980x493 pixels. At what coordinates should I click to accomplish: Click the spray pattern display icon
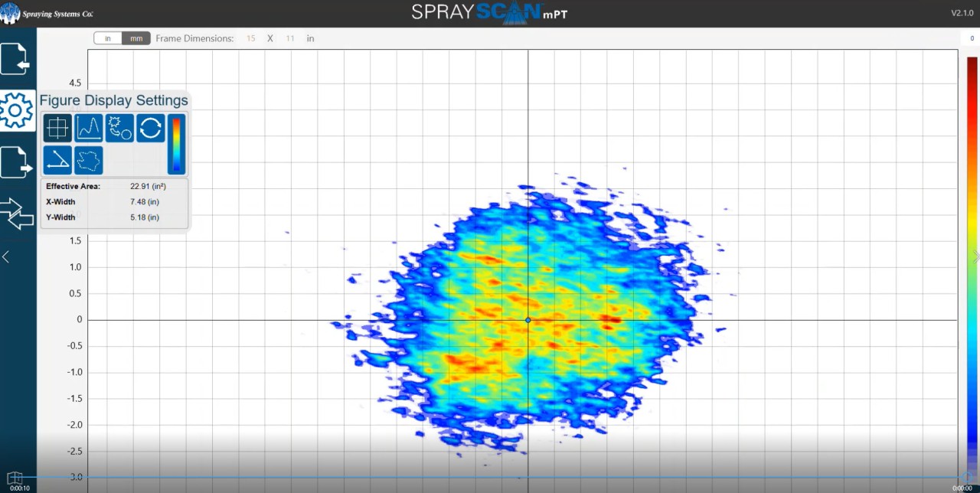tap(119, 128)
